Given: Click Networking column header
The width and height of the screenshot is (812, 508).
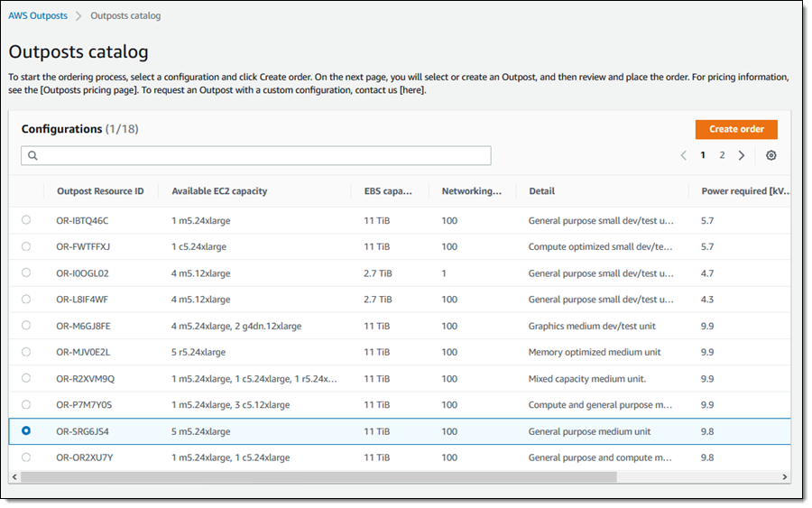Looking at the screenshot, I should tap(472, 191).
